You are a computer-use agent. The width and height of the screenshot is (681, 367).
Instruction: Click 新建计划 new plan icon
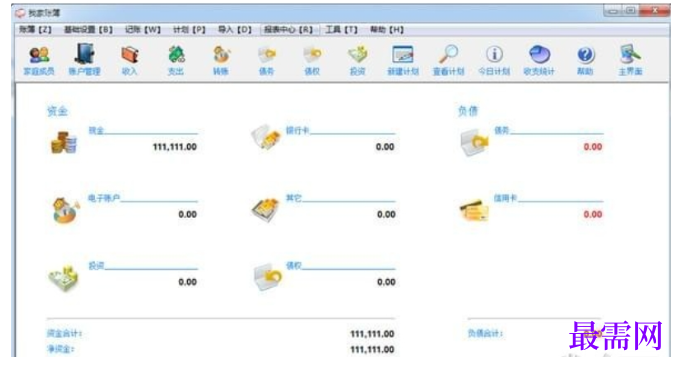[403, 60]
